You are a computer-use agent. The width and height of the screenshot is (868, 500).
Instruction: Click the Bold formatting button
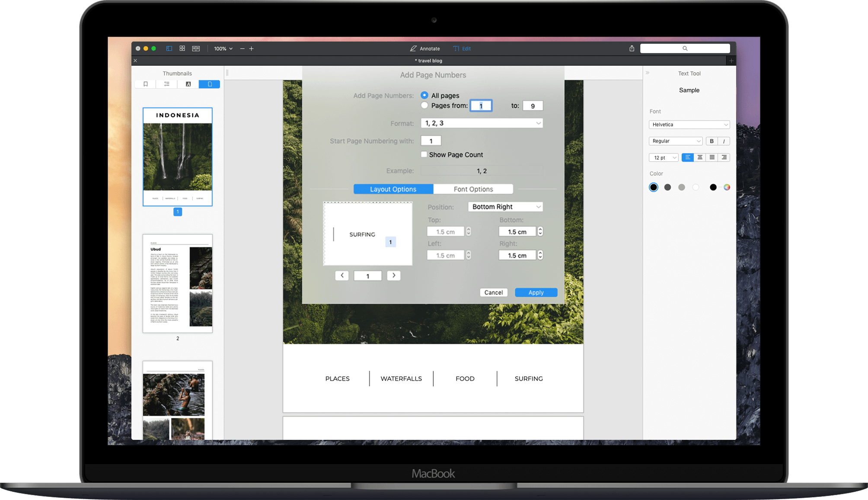(x=711, y=141)
